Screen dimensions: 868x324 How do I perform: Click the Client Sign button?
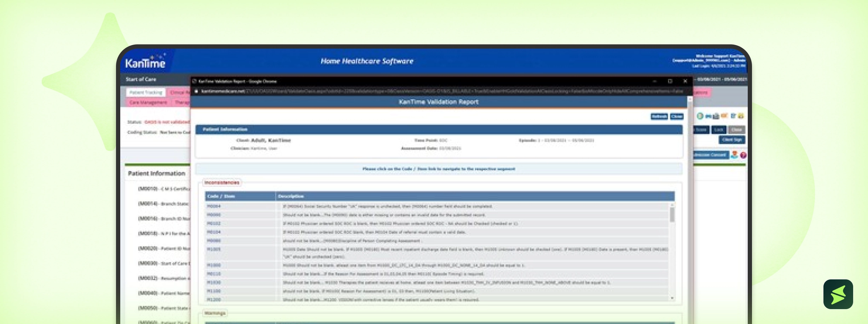pos(732,140)
